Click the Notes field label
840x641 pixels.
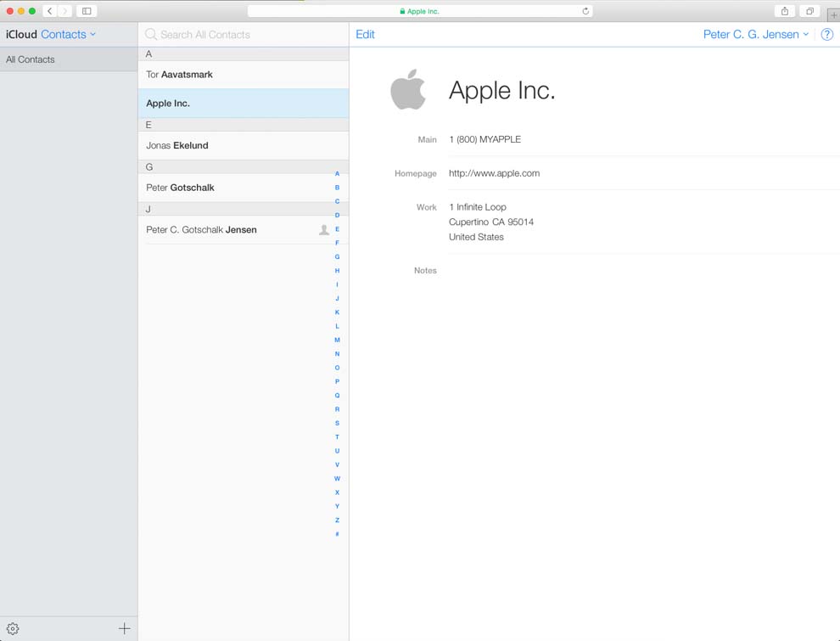tap(425, 271)
